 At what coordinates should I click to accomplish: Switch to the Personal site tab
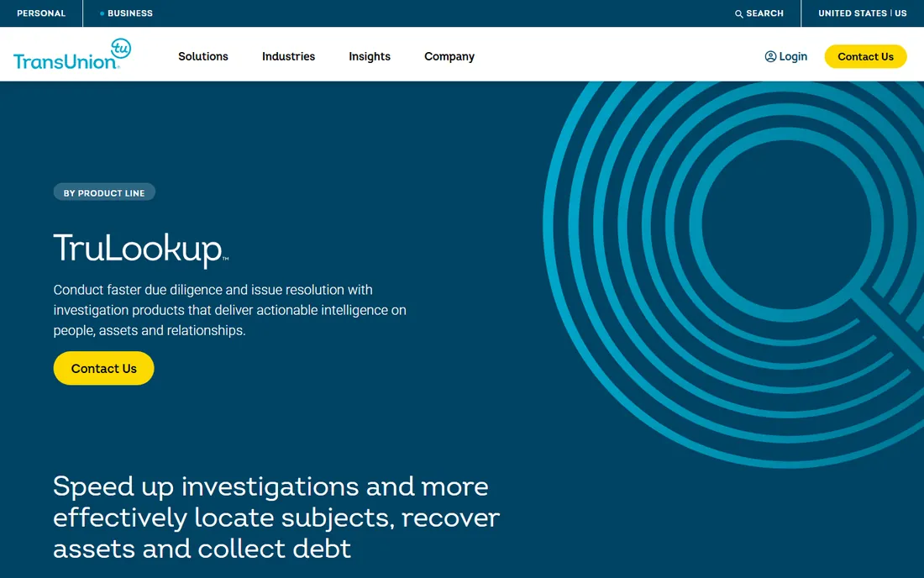pos(41,13)
